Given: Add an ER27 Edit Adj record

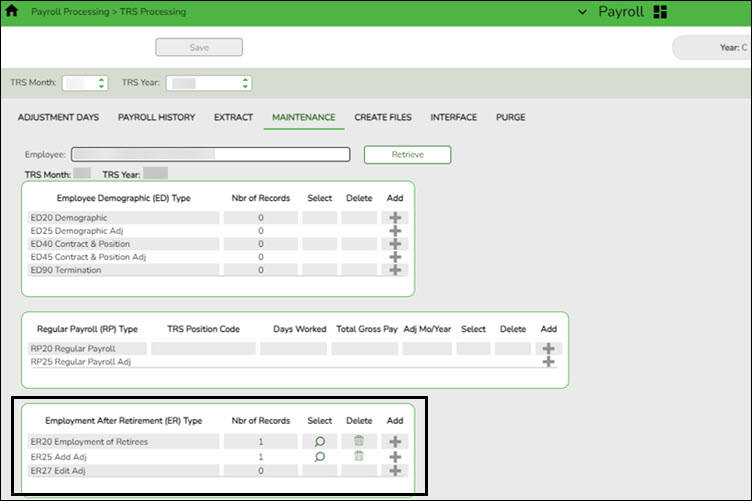Looking at the screenshot, I should pos(395,470).
